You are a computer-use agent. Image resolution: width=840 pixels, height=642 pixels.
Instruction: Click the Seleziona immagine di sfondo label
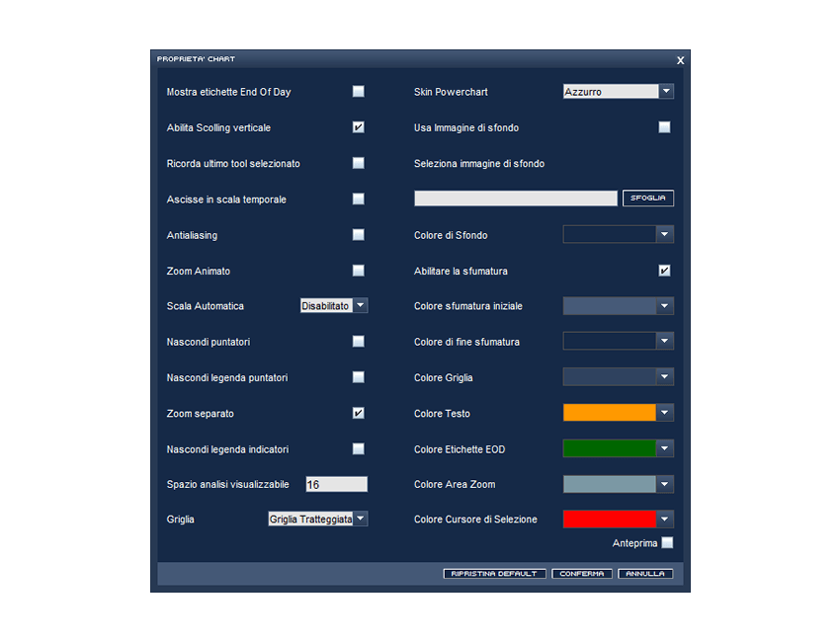click(479, 164)
